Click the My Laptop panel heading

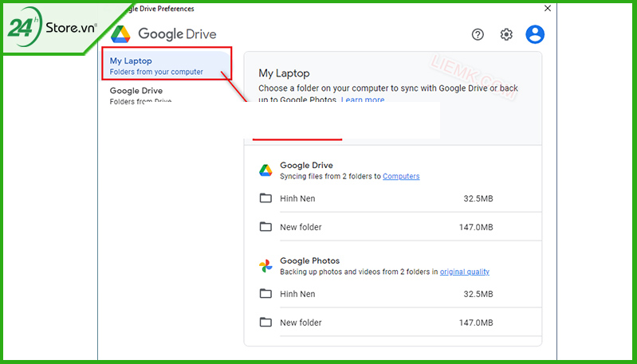[x=284, y=73]
